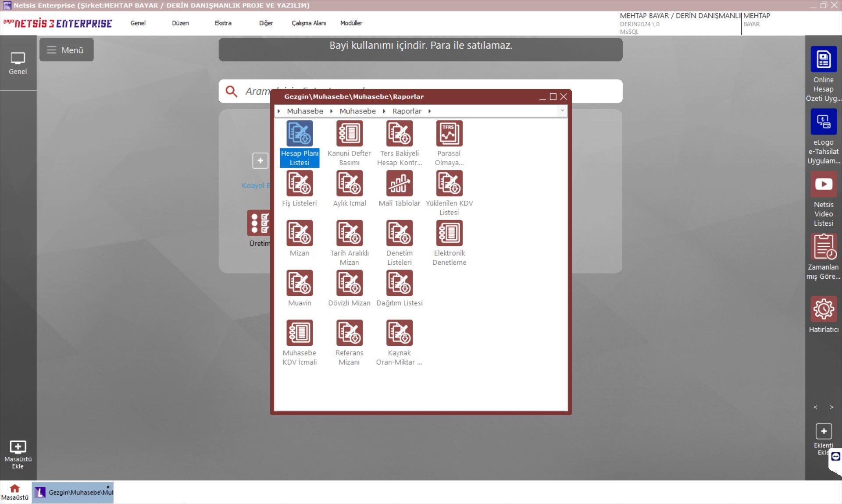The image size is (842, 504).
Task: Open Muhasebe KDV İcmali icon
Action: (300, 333)
